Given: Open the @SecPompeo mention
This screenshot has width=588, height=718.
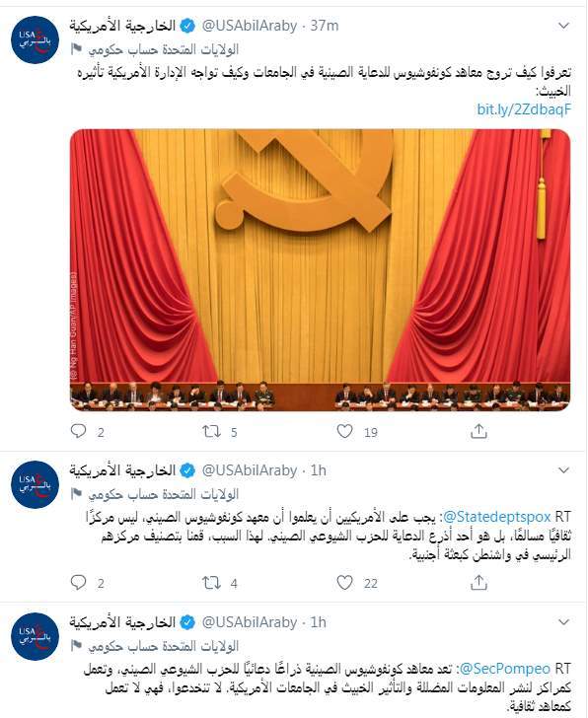Looking at the screenshot, I should coord(504,669).
